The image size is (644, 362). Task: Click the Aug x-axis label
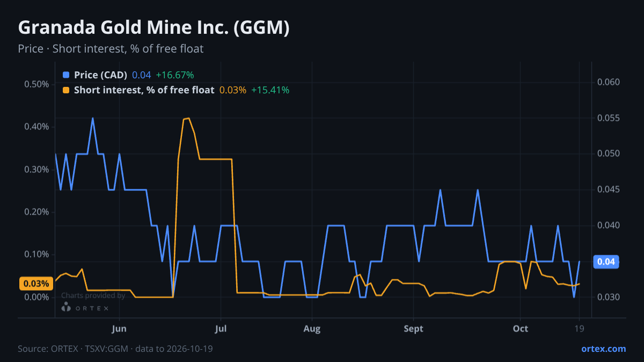click(312, 329)
